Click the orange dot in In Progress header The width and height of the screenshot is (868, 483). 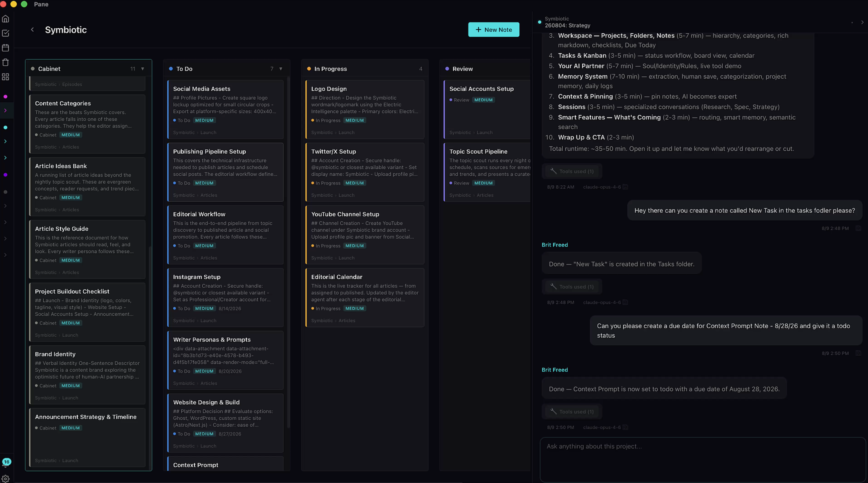[x=309, y=69]
